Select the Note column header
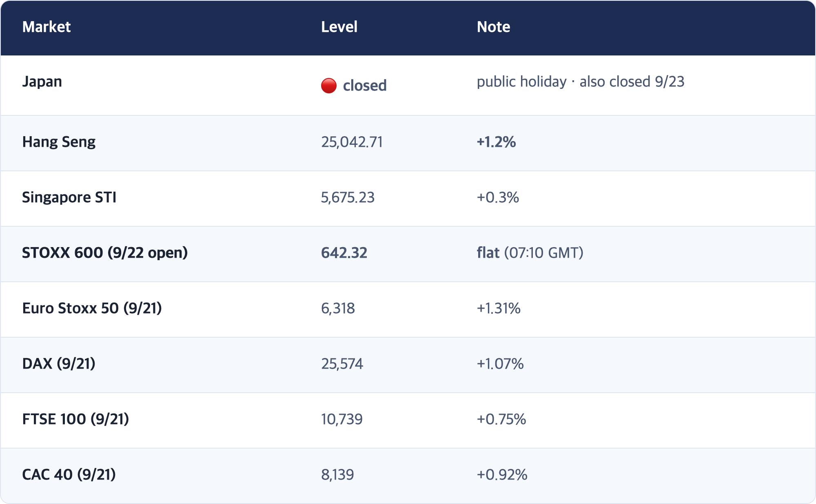 (493, 27)
